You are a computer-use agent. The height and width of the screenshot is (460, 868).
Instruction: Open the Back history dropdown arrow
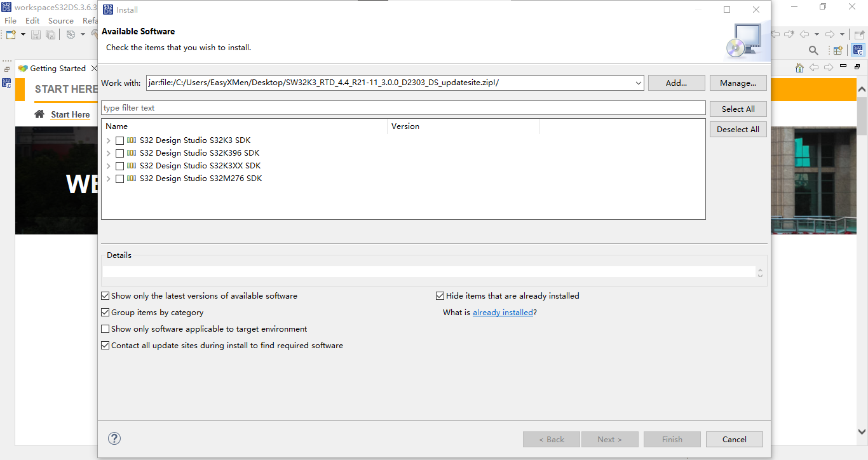tap(817, 34)
